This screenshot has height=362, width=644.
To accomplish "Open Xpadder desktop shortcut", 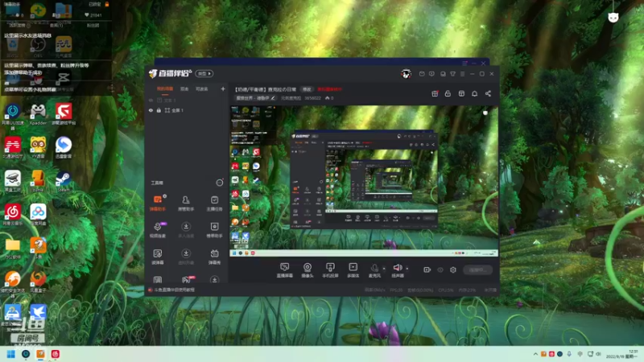I will click(x=38, y=114).
